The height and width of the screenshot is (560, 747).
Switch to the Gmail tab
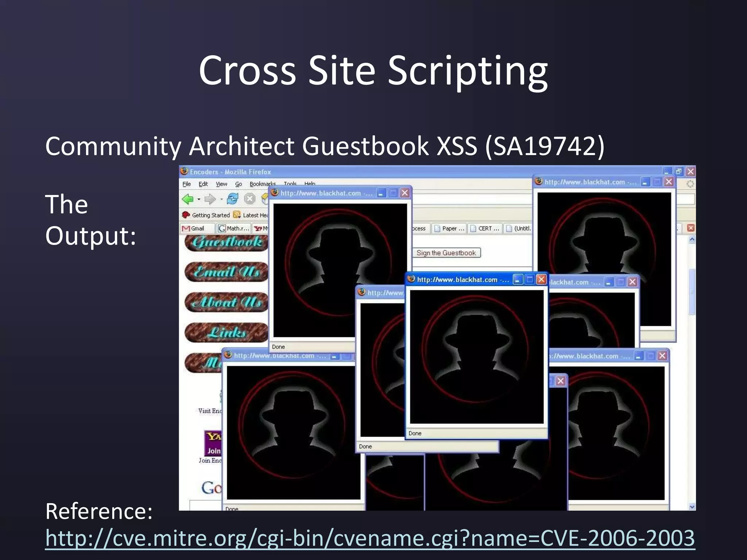[197, 228]
